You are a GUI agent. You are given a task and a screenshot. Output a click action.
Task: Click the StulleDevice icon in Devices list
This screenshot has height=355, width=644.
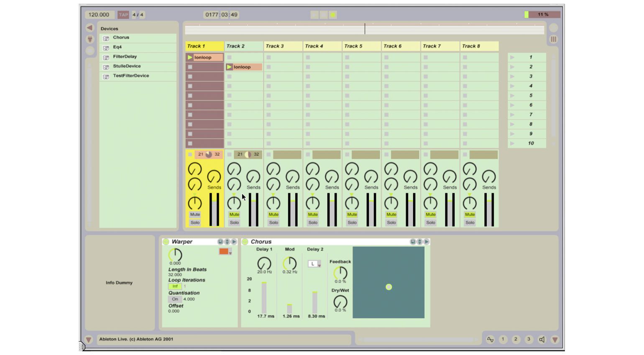pos(106,67)
